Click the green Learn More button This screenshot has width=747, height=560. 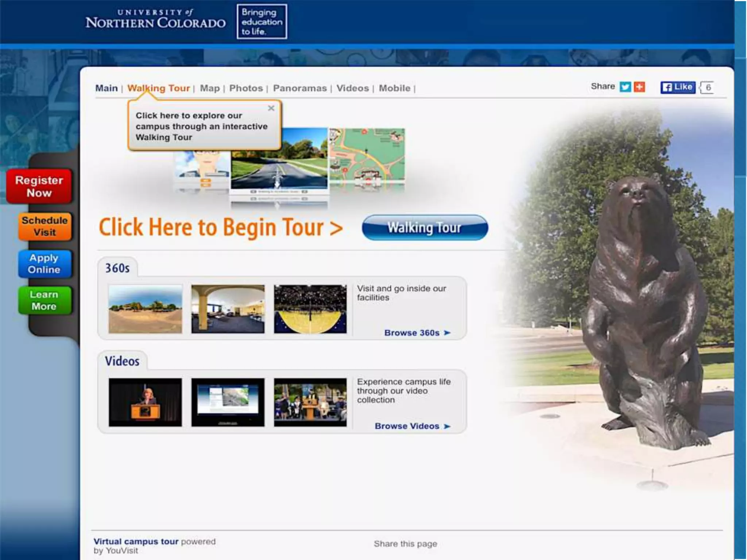coord(44,300)
